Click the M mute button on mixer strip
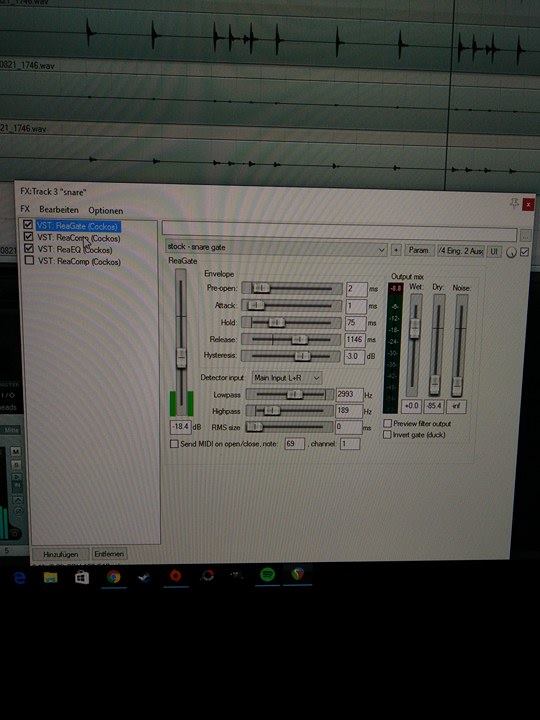This screenshot has height=720, width=540. (15, 451)
